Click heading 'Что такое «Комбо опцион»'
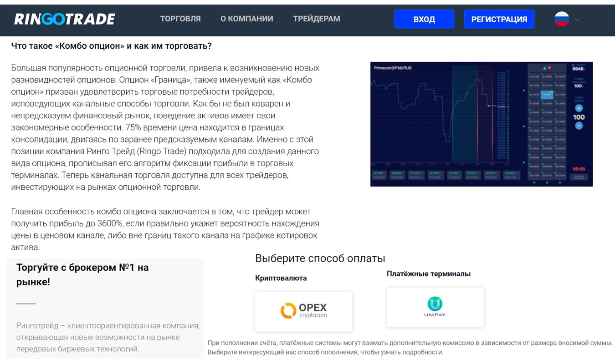Image resolution: width=615 pixels, height=364 pixels. 112,46
